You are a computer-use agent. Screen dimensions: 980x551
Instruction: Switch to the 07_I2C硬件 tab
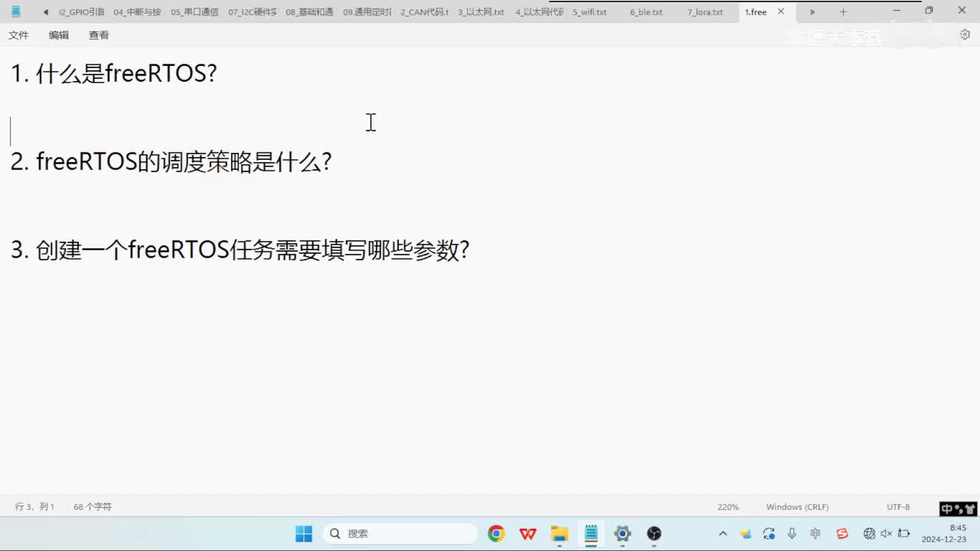click(252, 12)
